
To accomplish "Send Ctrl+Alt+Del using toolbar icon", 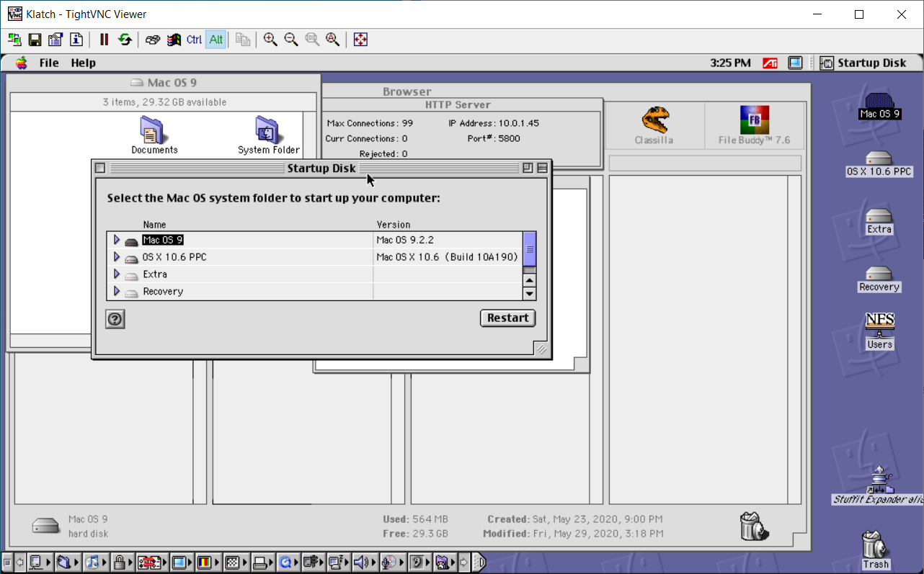I will [x=153, y=40].
